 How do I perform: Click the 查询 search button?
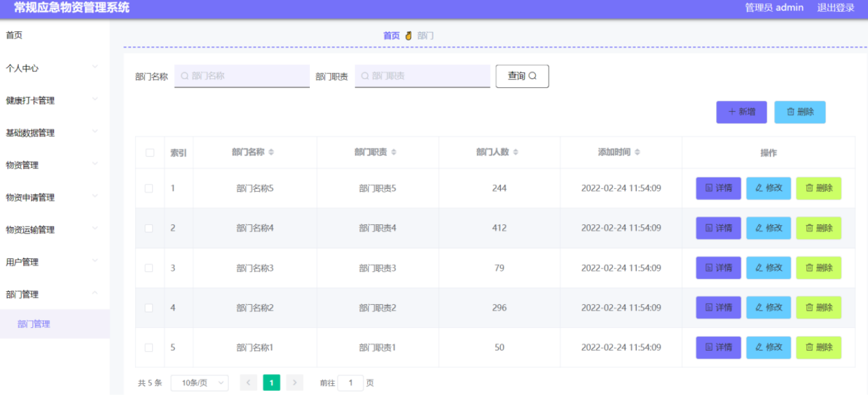pyautogui.click(x=522, y=76)
